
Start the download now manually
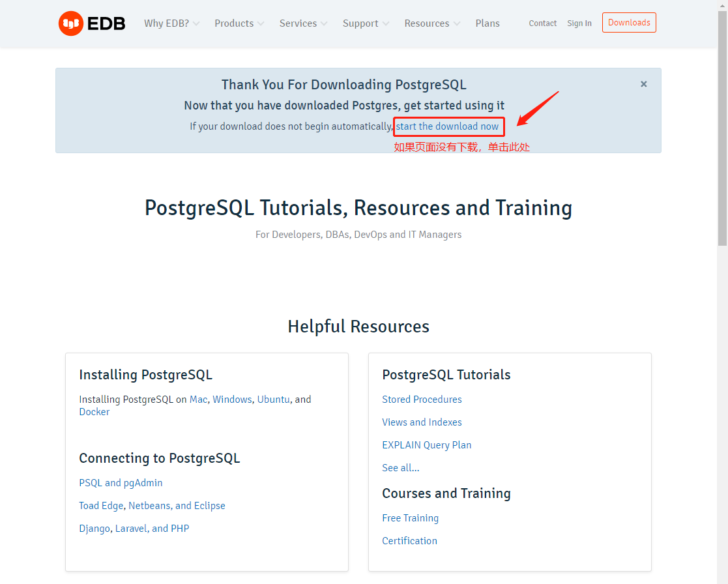point(448,126)
